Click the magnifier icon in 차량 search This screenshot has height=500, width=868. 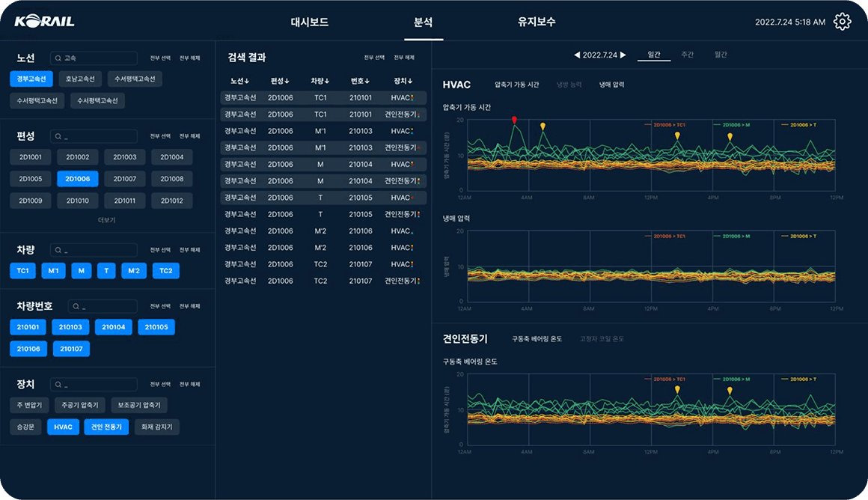click(x=58, y=250)
